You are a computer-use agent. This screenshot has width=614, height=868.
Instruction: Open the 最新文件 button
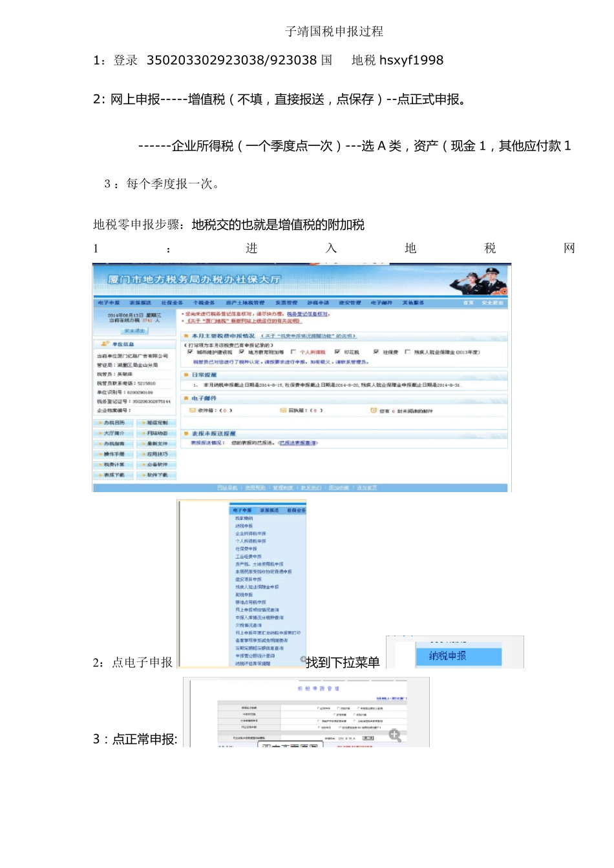(x=156, y=444)
